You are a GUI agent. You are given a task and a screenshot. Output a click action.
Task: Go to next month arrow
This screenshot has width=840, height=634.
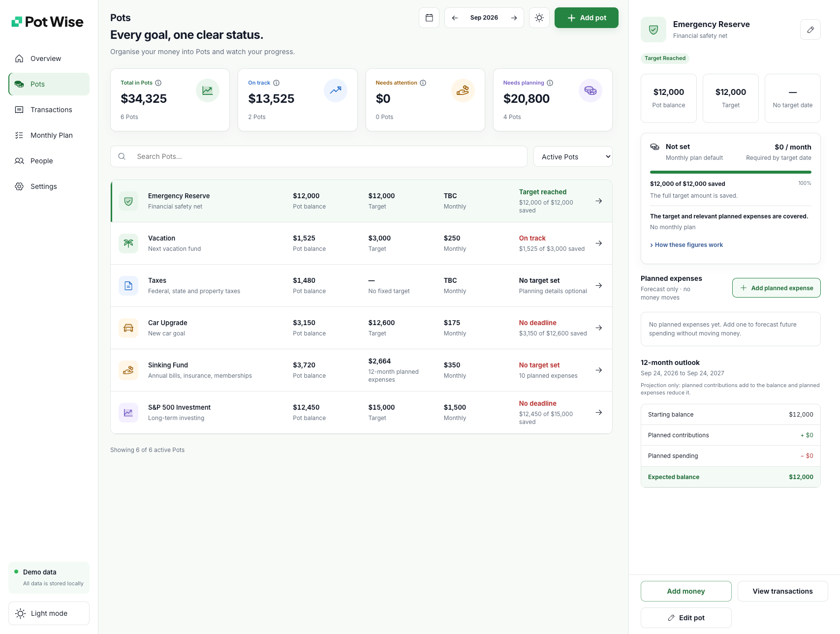[x=514, y=18]
